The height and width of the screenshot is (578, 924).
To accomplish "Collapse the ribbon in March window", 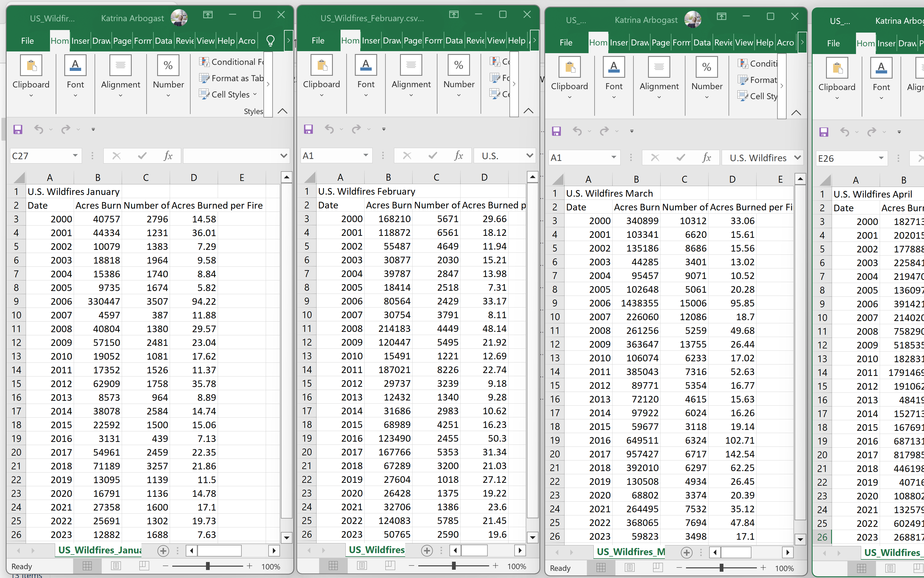I will (796, 113).
